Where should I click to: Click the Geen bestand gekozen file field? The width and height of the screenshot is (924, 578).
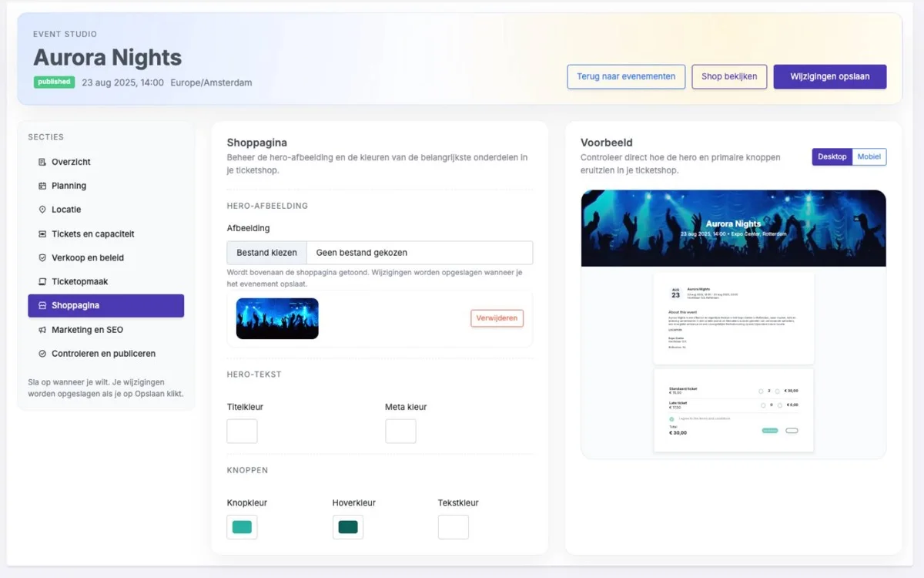coord(420,252)
